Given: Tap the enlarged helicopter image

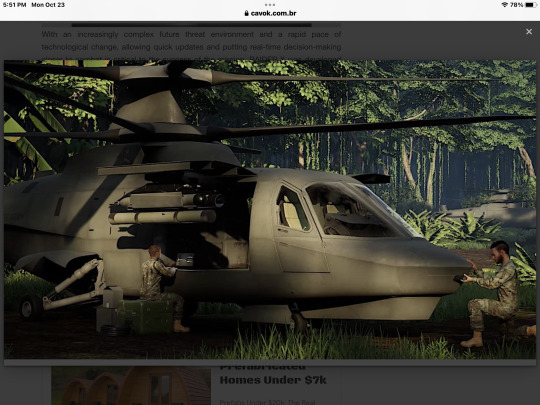Looking at the screenshot, I should [x=270, y=209].
